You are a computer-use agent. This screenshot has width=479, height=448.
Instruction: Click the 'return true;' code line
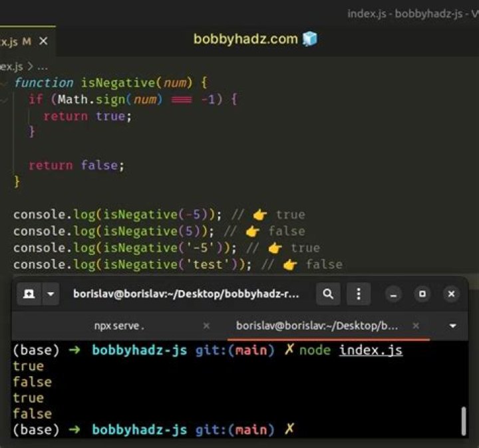87,116
